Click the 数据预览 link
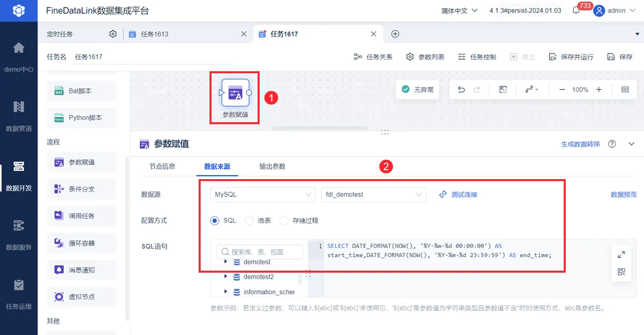Image resolution: width=644 pixels, height=335 pixels. 624,194
